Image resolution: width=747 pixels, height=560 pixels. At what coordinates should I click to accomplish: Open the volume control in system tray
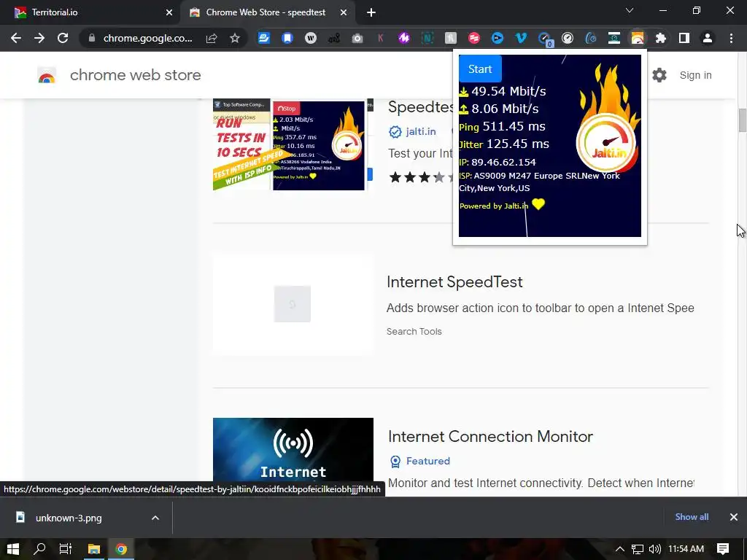654,549
